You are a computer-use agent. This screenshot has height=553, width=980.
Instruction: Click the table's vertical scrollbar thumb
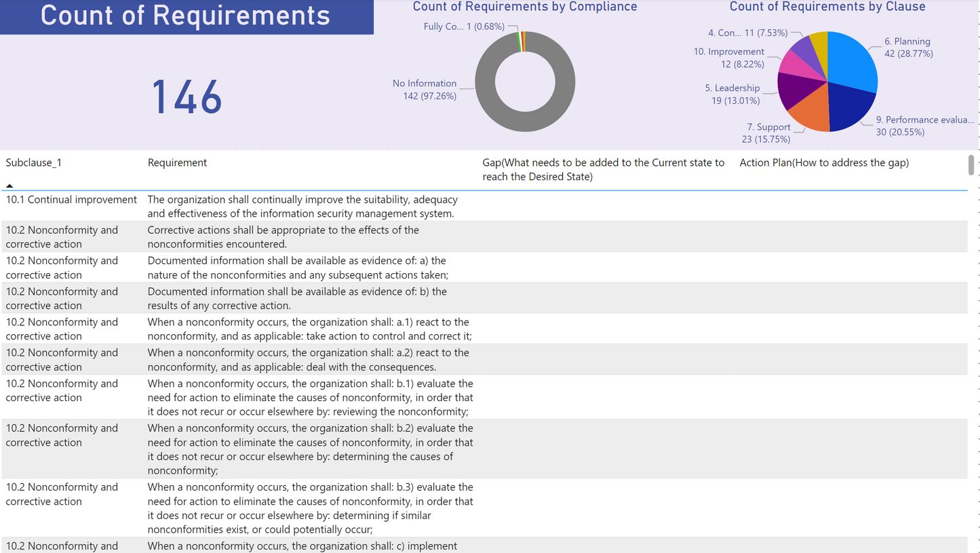coord(971,165)
